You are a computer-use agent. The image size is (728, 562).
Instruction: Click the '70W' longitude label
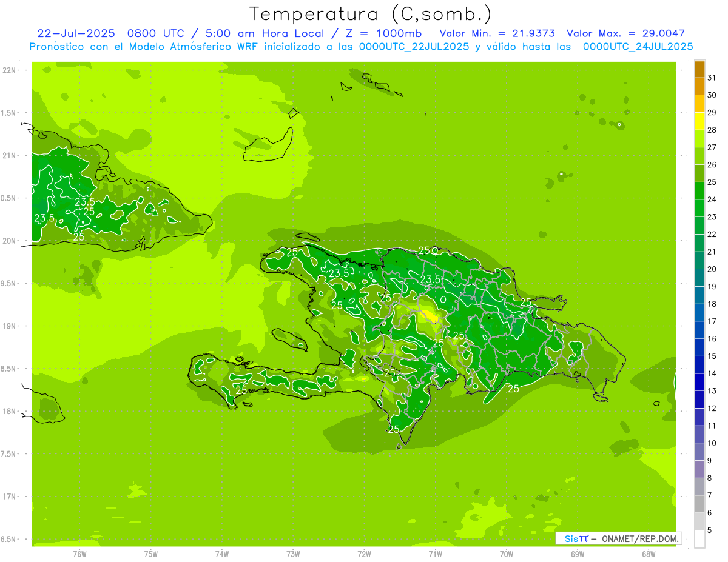(x=507, y=554)
